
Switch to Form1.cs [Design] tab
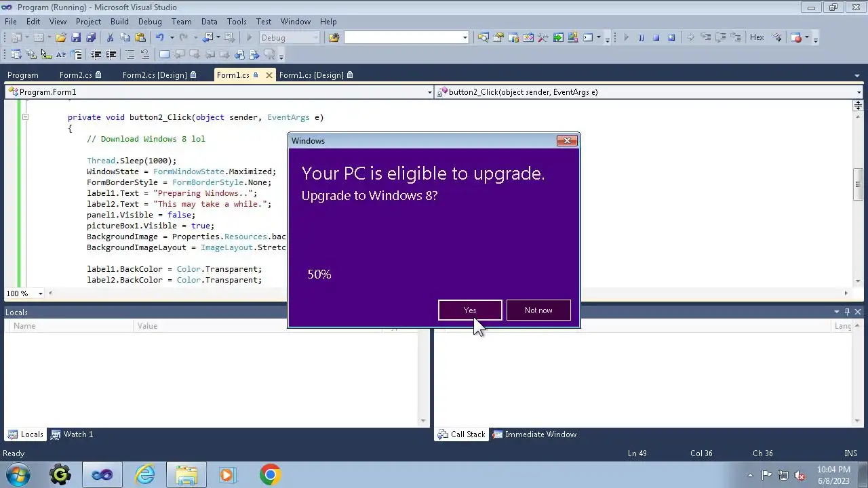316,75
